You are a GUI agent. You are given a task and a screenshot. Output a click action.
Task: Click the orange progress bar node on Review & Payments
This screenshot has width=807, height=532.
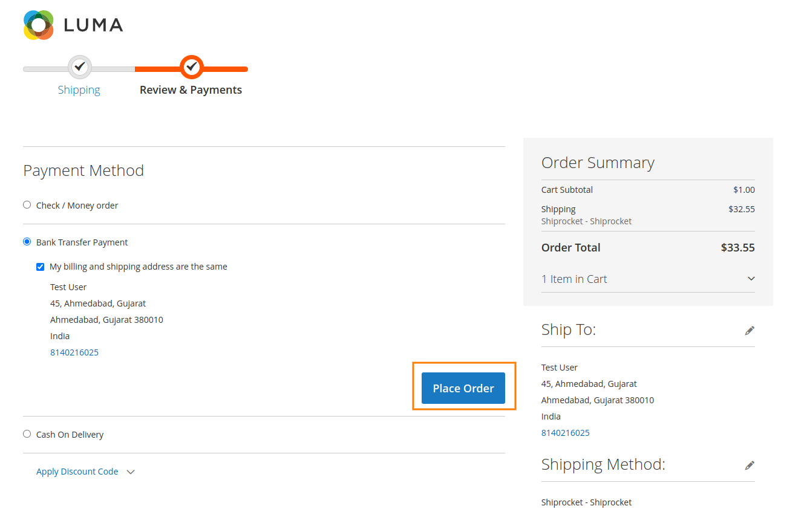point(192,66)
